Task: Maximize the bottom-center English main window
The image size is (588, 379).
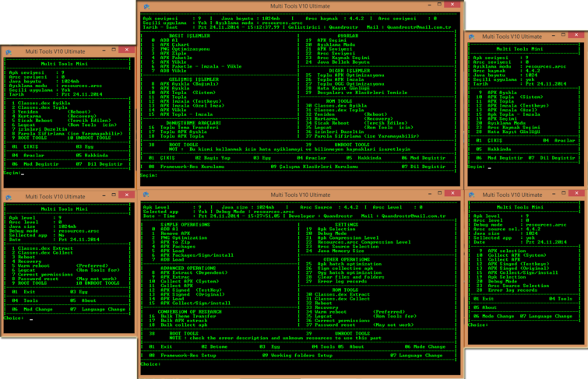Action: point(439,193)
